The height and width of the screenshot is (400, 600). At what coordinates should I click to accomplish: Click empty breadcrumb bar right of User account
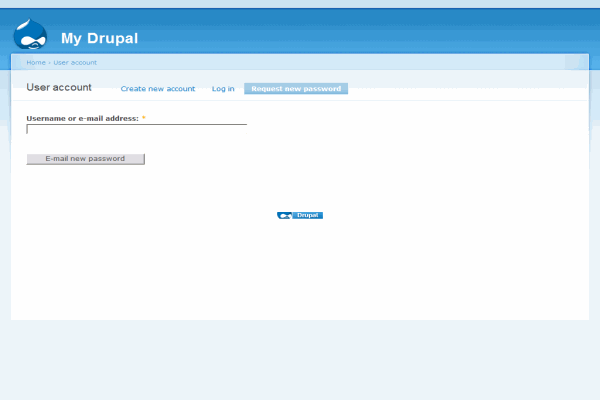350,62
